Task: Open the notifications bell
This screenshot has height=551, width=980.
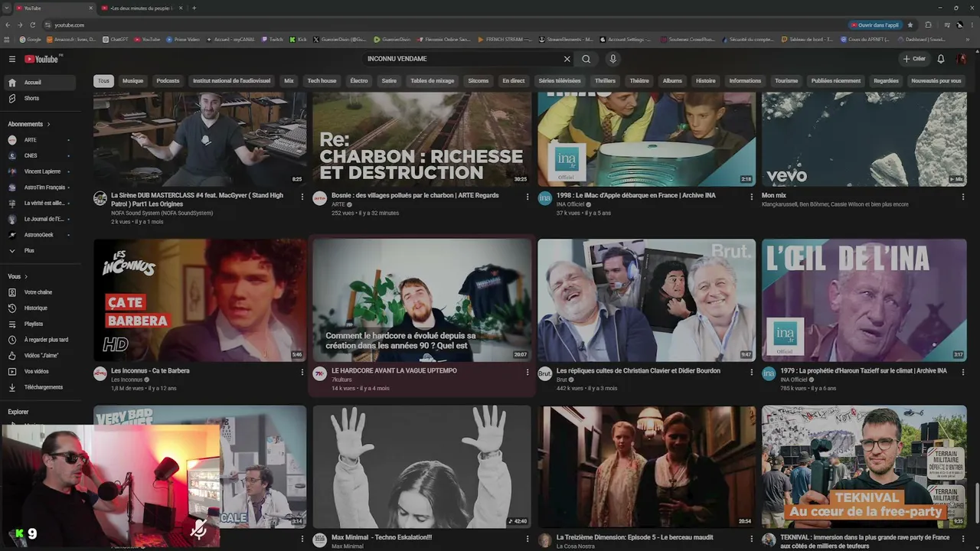Action: click(941, 59)
